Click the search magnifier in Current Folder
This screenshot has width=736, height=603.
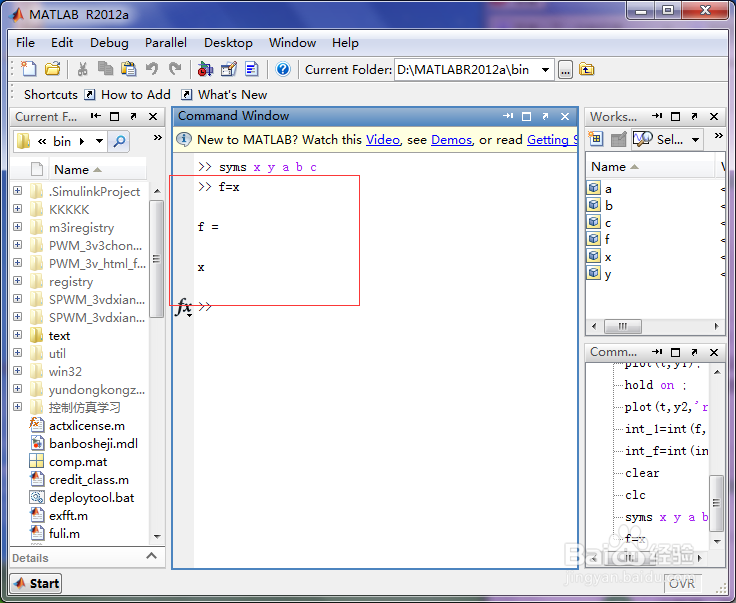[119, 141]
